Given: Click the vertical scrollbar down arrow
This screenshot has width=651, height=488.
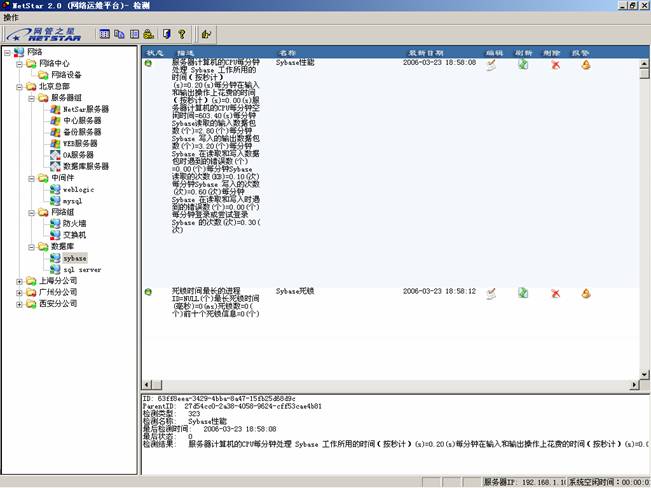Looking at the screenshot, I should [644, 374].
